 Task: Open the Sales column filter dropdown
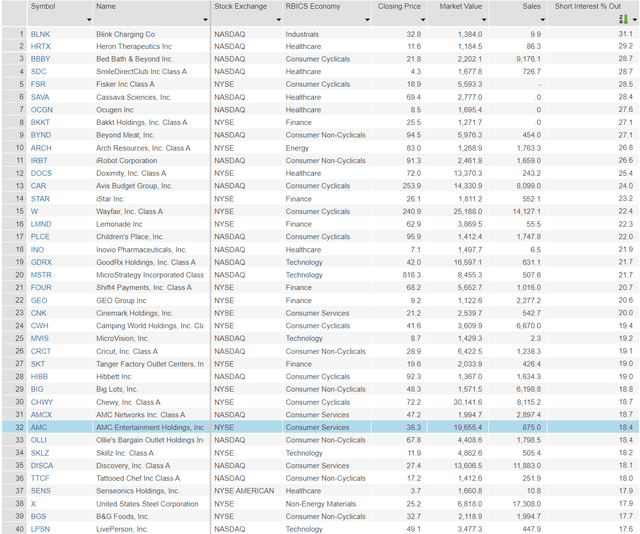(x=542, y=20)
